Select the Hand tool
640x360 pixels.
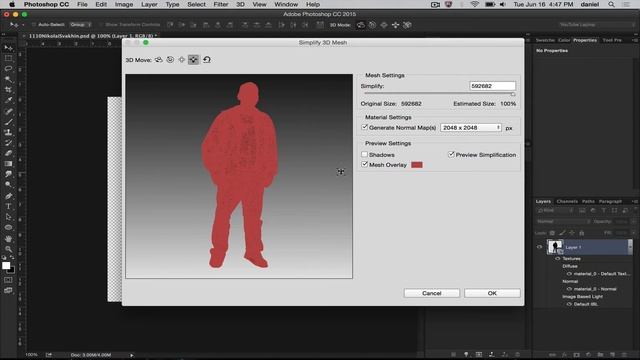coord(8,238)
